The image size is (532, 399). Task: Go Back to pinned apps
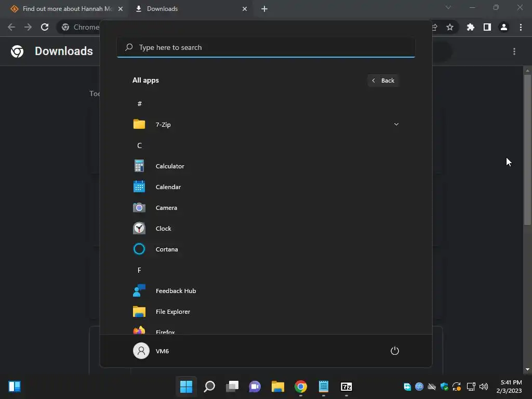click(383, 81)
